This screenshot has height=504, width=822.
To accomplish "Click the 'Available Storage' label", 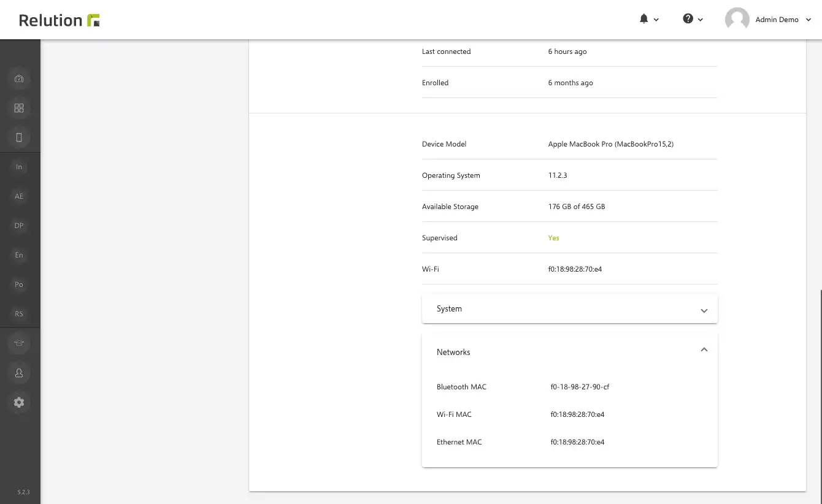I will (x=450, y=207).
